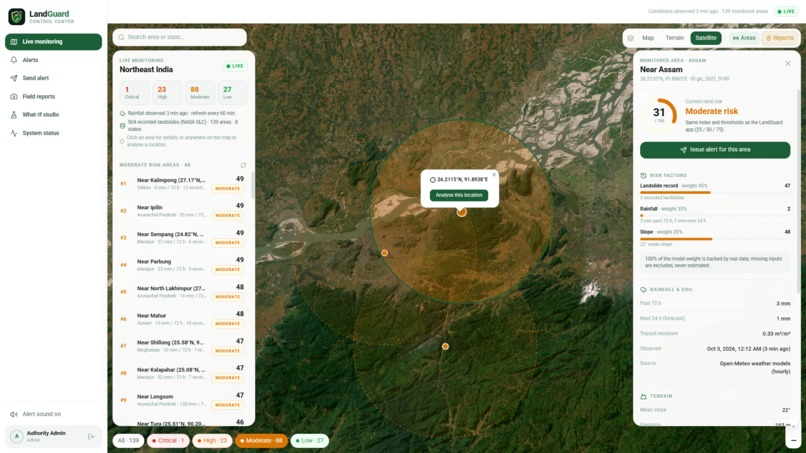Click the selected orange marker under the popup
The image size is (806, 453).
(462, 212)
